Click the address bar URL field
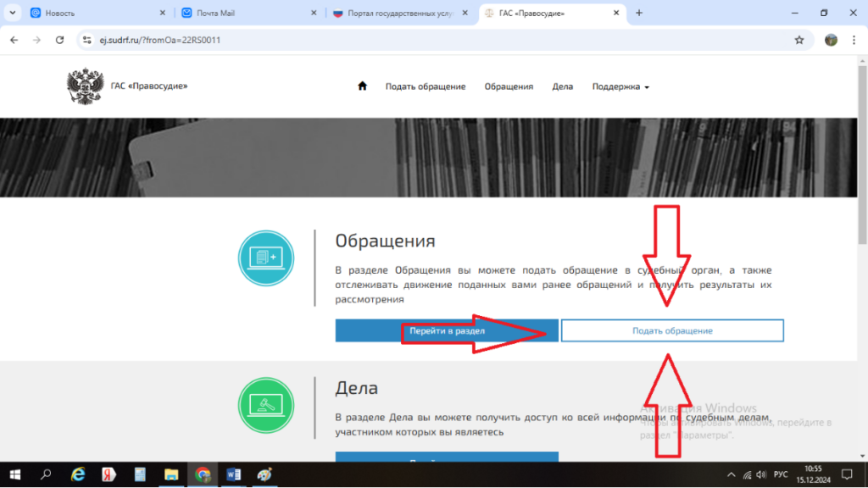The height and width of the screenshot is (488, 868). [x=424, y=40]
